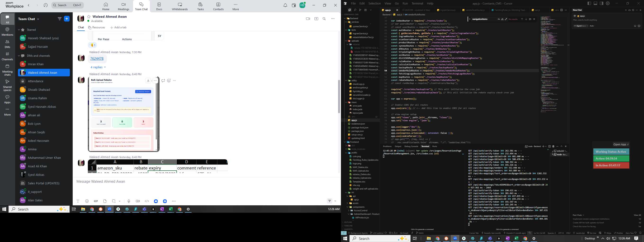
Task: Open the Selection menu in Cursor
Action: click(x=374, y=4)
